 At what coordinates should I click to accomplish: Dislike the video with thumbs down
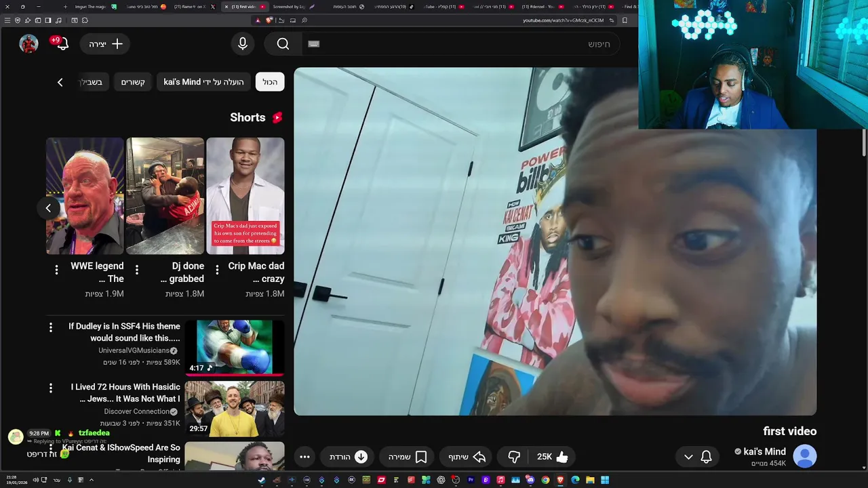514,457
